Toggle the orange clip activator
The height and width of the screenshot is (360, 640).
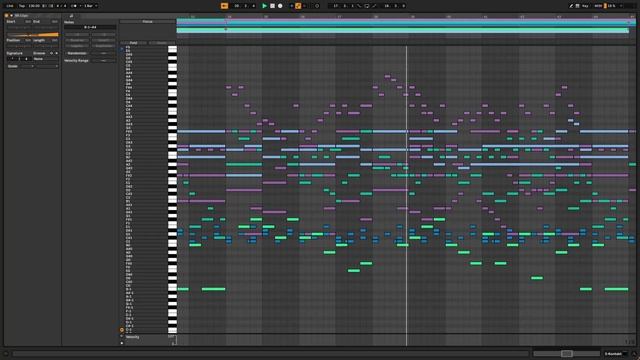(x=6, y=16)
